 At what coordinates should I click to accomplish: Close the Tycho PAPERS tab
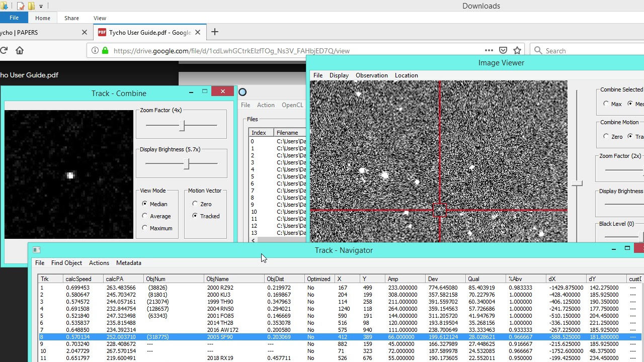(x=85, y=32)
